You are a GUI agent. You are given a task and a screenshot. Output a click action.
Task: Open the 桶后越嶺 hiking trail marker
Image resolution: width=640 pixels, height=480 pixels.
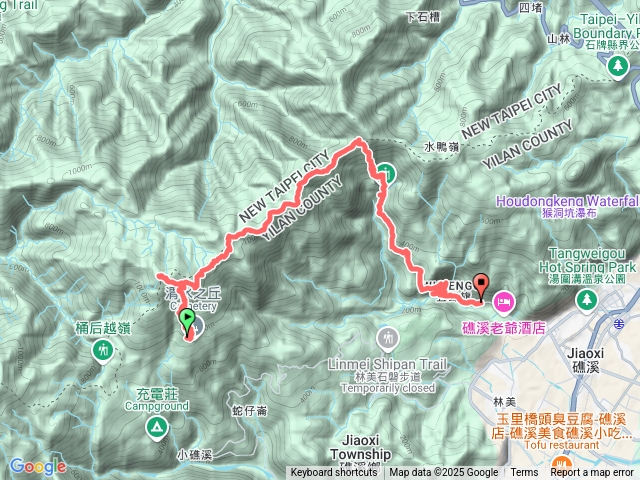102,351
